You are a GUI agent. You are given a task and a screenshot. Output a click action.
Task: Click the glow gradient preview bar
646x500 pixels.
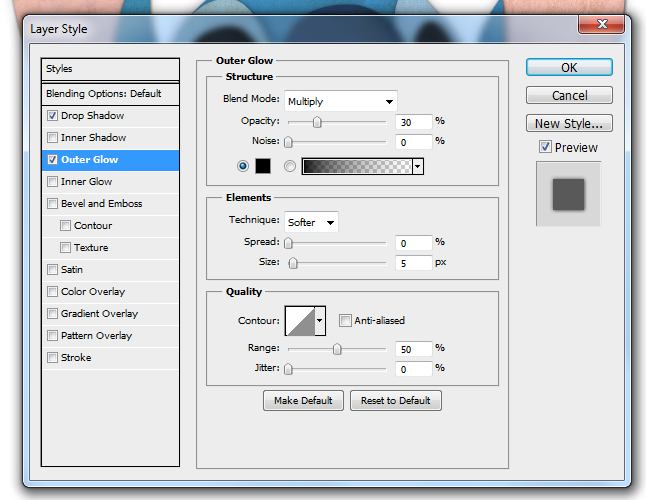357,166
